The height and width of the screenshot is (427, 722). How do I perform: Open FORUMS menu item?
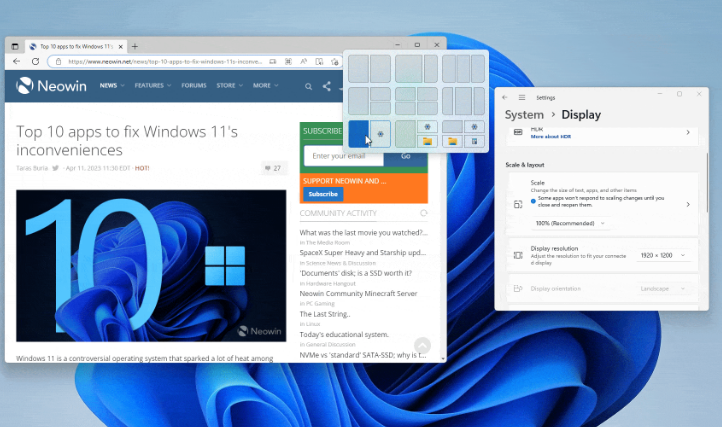pos(194,86)
